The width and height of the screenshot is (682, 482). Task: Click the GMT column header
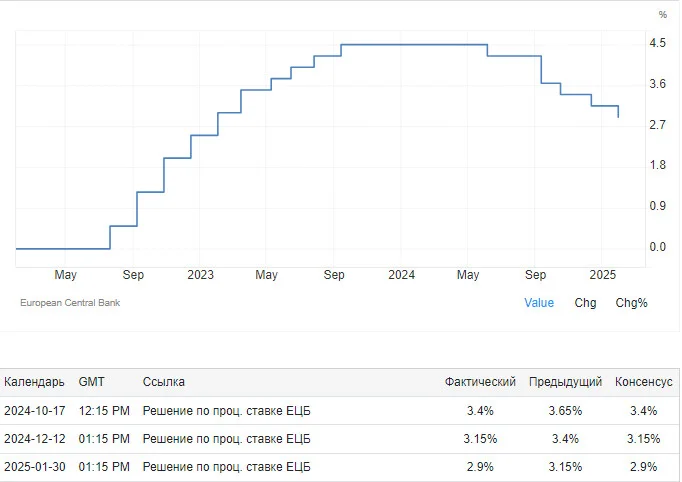pos(91,382)
